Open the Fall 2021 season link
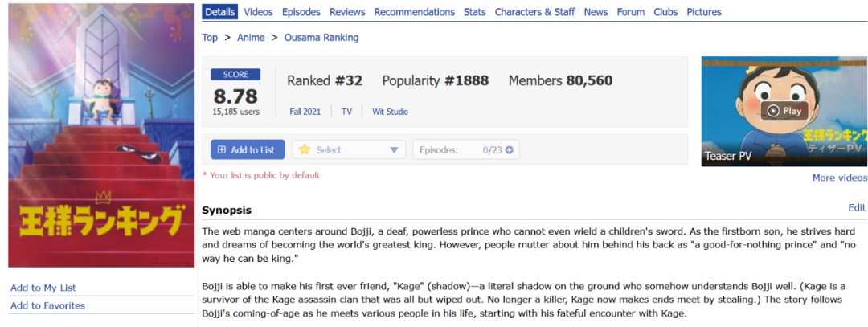Viewport: 868px width, 327px height. coord(305,111)
